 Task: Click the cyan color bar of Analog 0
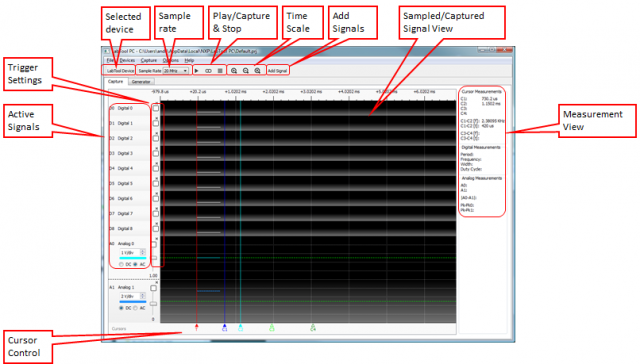(x=133, y=258)
